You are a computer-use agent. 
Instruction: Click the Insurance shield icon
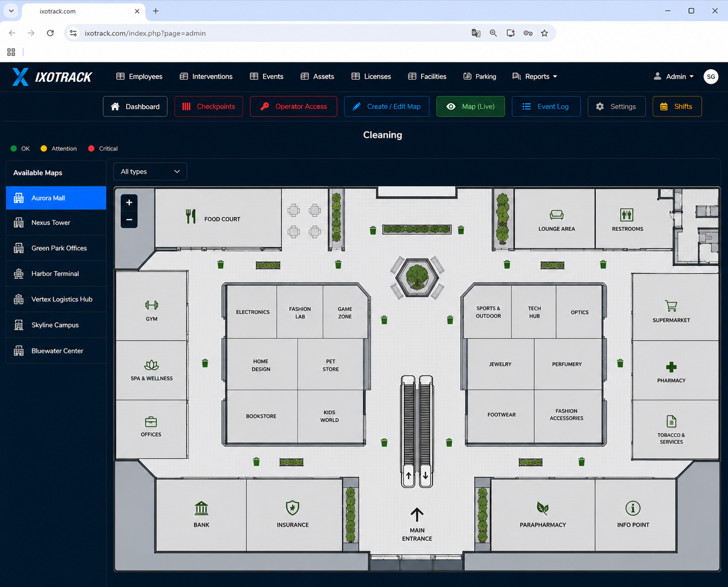pos(292,508)
